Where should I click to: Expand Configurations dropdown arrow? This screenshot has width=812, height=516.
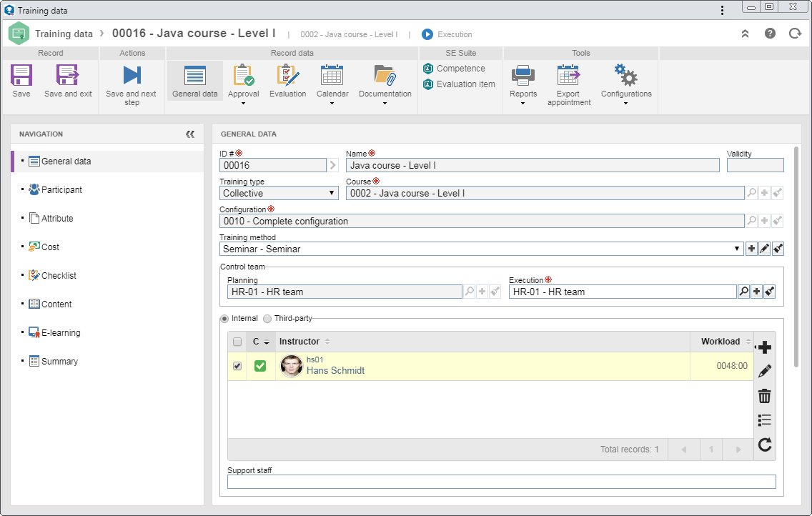[x=625, y=104]
